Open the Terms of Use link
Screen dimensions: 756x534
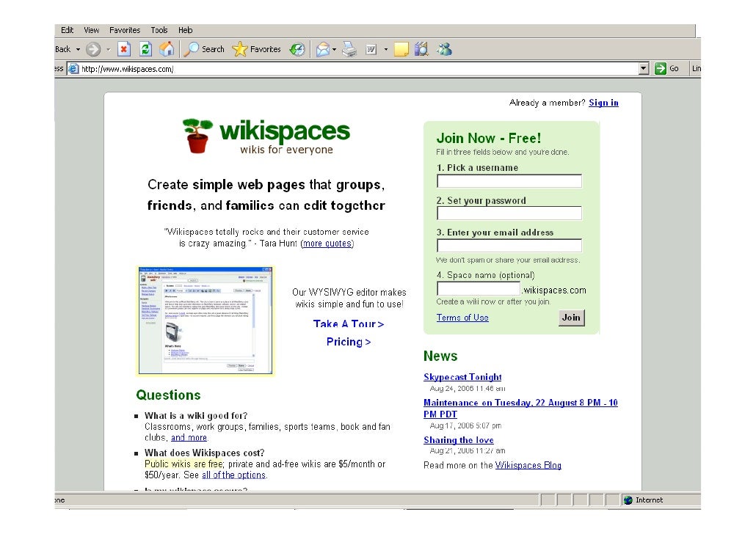coord(462,318)
